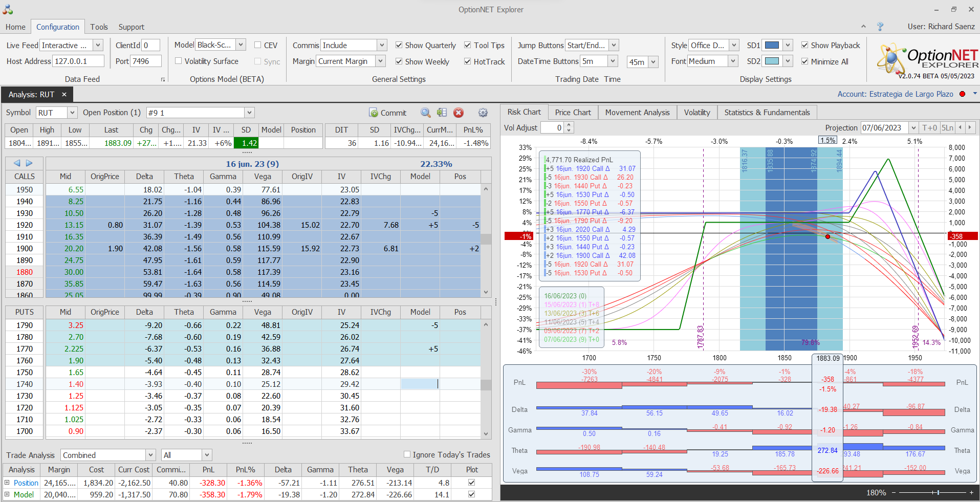Screen dimensions: 980x502
Task: Step the projection date forward
Action: (969, 127)
